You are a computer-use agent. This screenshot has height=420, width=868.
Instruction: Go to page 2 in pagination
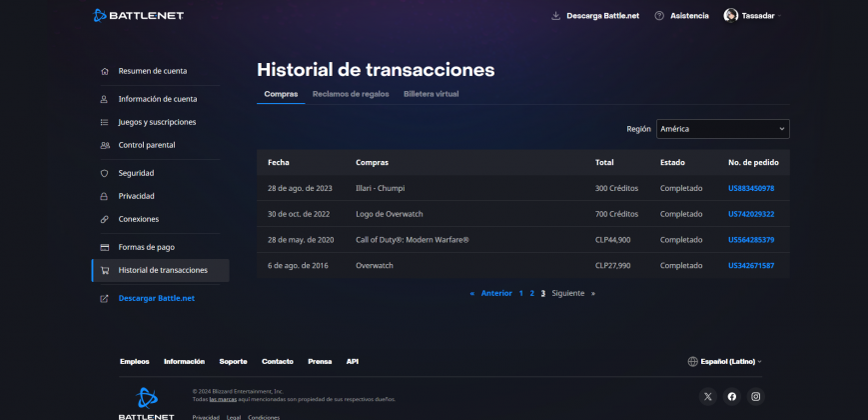[x=532, y=293]
